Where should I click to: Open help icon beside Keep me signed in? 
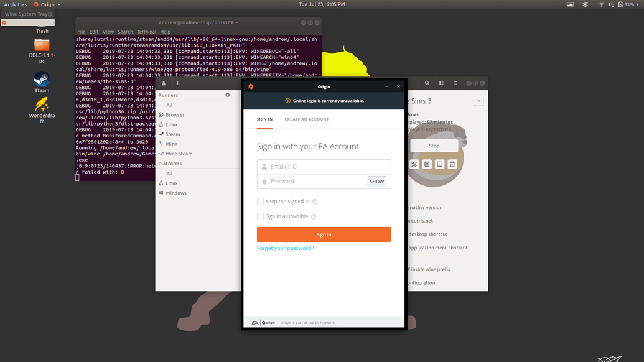point(315,202)
